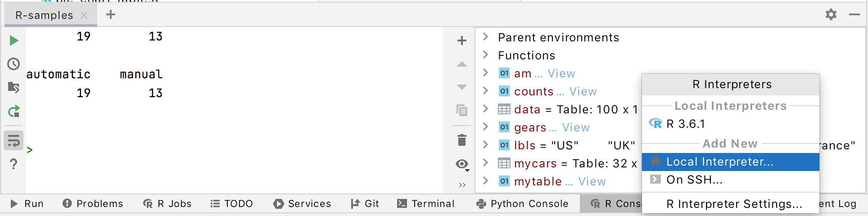Open the Terminal tool window tab

426,204
